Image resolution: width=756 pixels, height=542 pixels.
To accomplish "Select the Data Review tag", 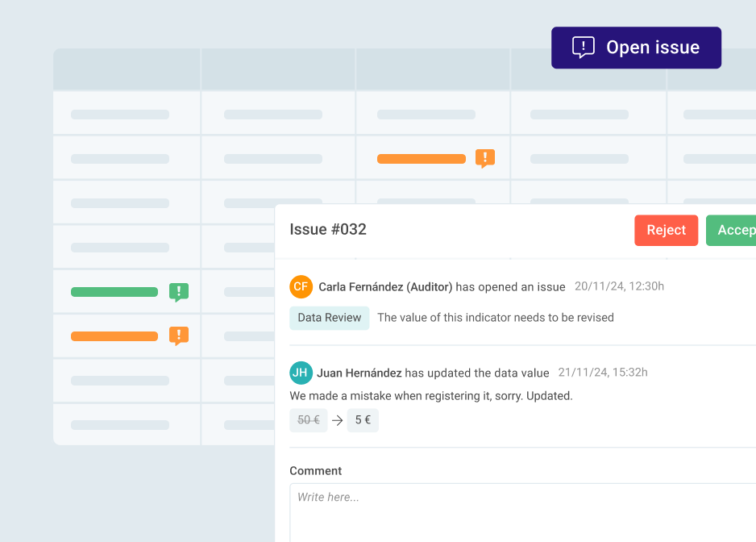I will (x=330, y=318).
